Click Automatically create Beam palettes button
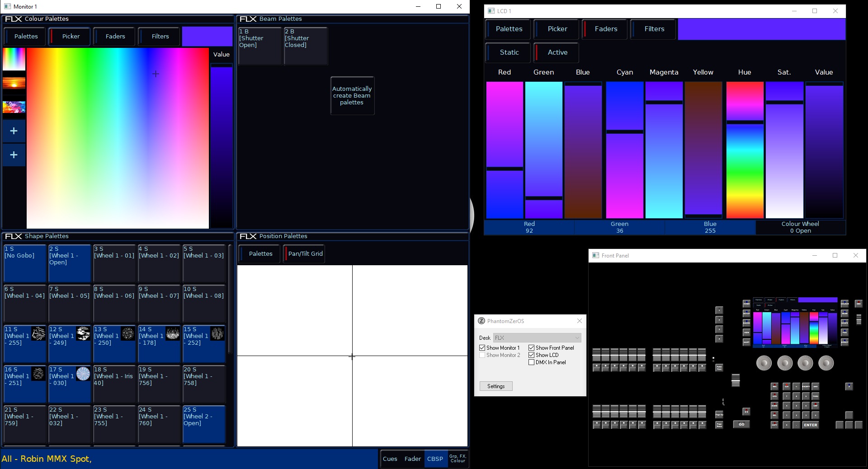The height and width of the screenshot is (469, 868). [352, 96]
